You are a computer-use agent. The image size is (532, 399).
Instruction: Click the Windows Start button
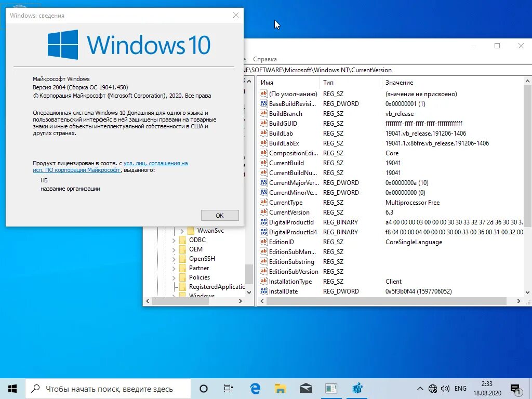tap(12, 389)
